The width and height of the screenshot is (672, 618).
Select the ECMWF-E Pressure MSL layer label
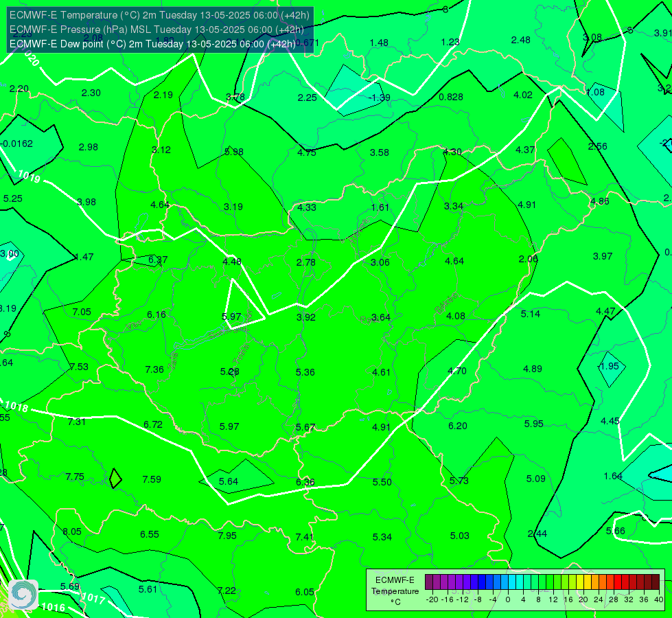pos(157,30)
